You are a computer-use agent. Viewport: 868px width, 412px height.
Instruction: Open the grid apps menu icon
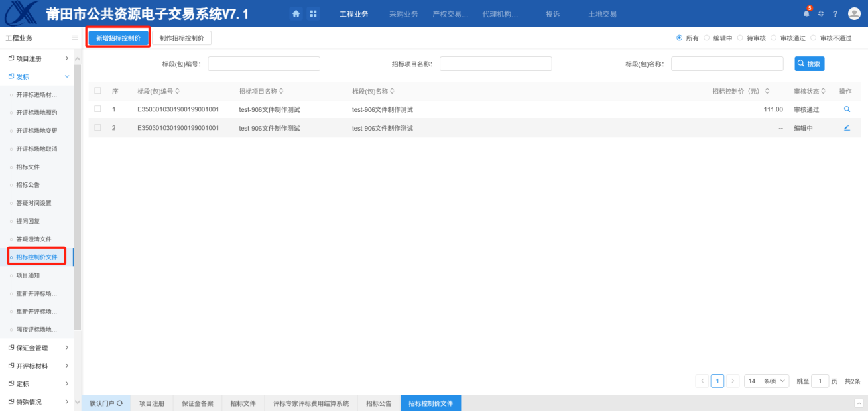(313, 14)
